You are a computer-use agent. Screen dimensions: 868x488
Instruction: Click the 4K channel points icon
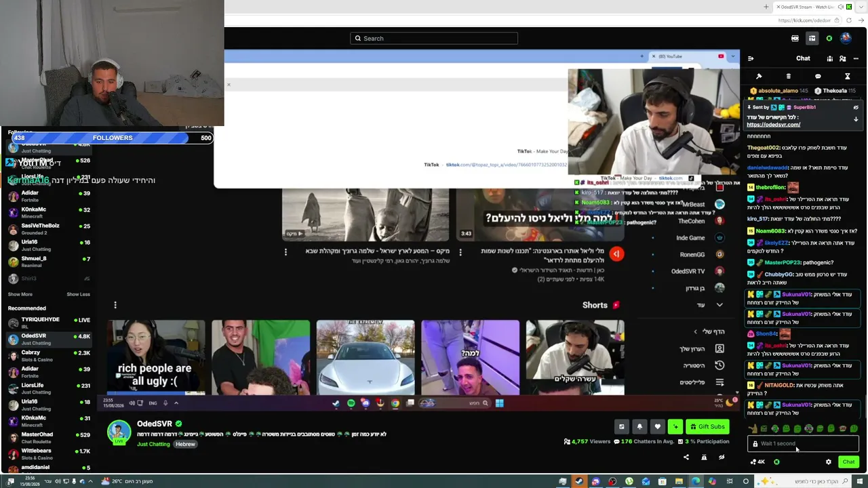[x=757, y=462]
